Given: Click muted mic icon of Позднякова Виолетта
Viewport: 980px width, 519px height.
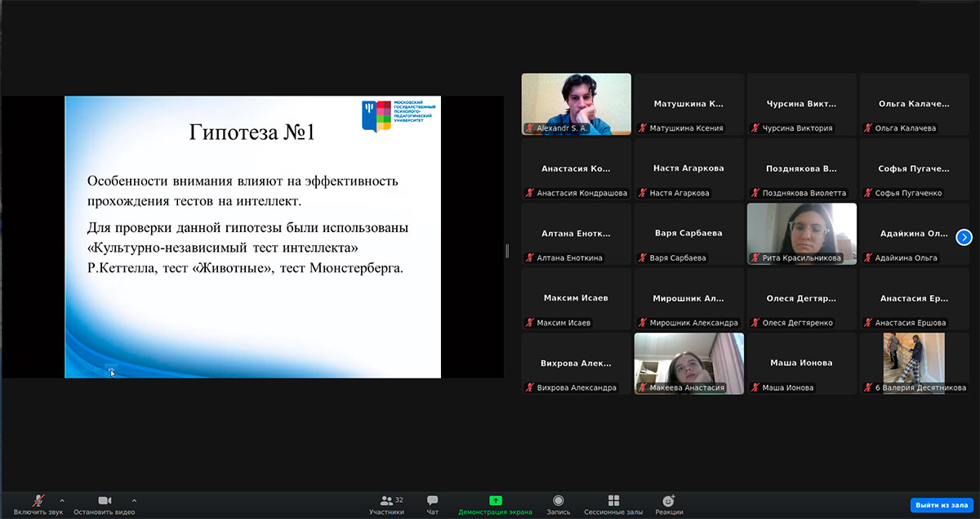Looking at the screenshot, I should pos(755,193).
